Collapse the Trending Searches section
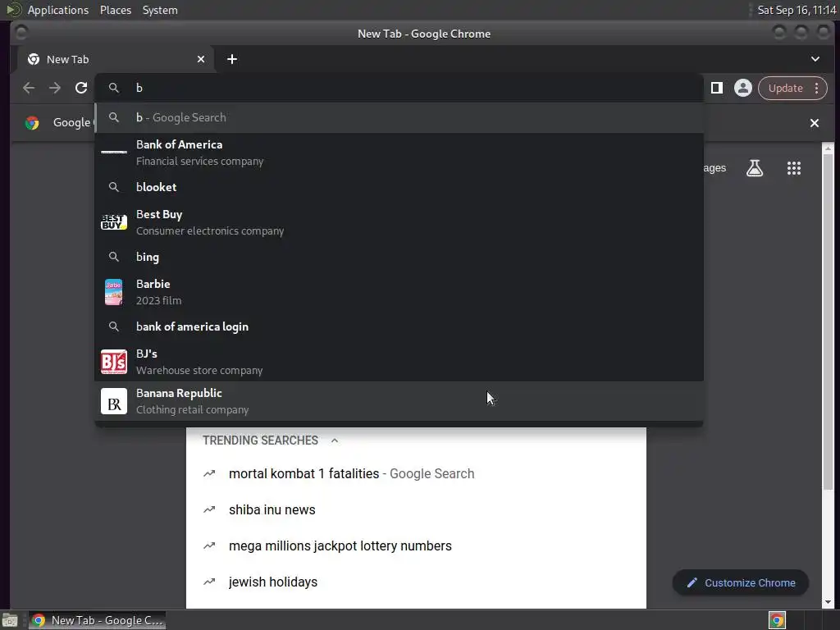The height and width of the screenshot is (630, 840). pyautogui.click(x=335, y=441)
